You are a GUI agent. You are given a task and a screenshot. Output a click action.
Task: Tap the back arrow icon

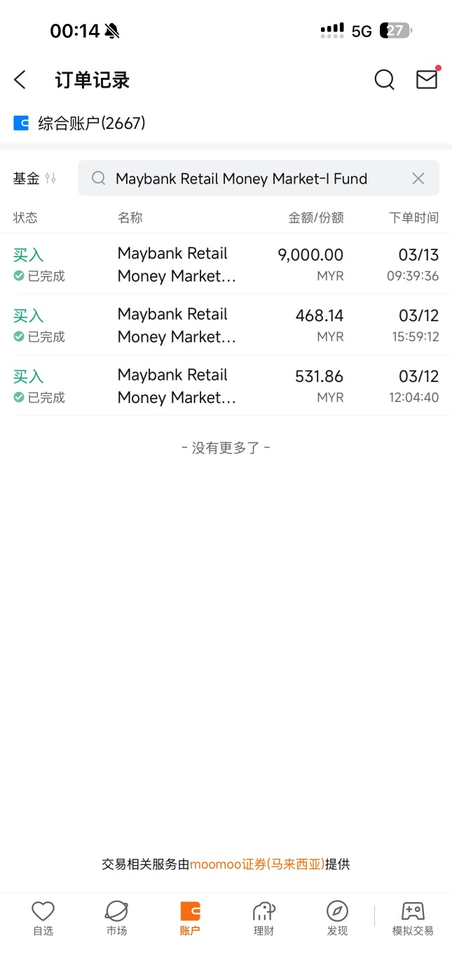point(20,80)
